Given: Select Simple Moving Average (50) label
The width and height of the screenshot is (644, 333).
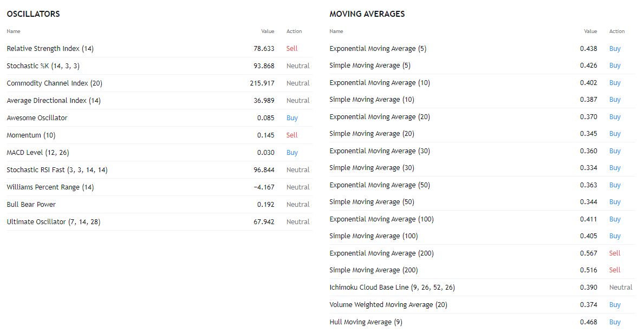Looking at the screenshot, I should point(372,201).
